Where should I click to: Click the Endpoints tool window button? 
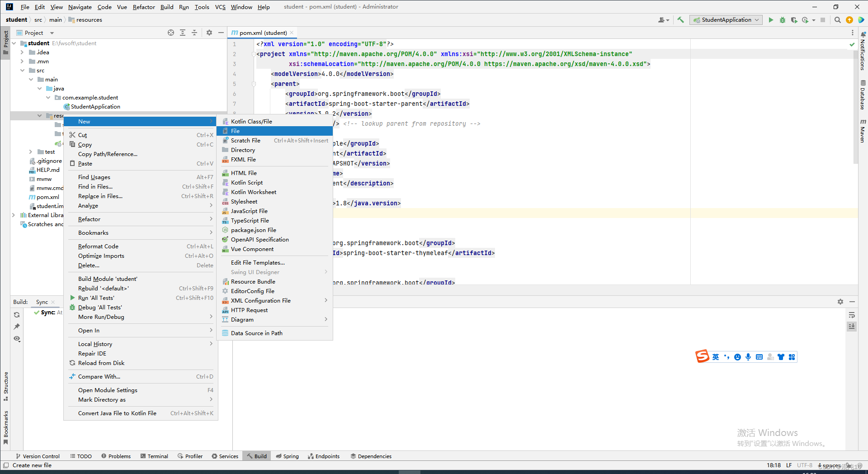point(324,456)
